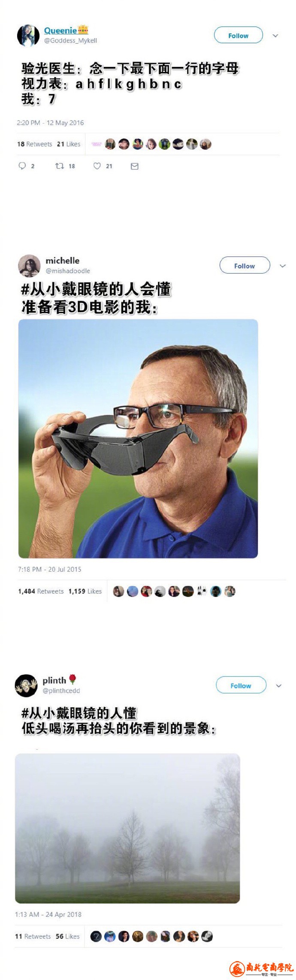Click the envelope direct message icon
Image resolution: width=296 pixels, height=980 pixels.
(134, 166)
